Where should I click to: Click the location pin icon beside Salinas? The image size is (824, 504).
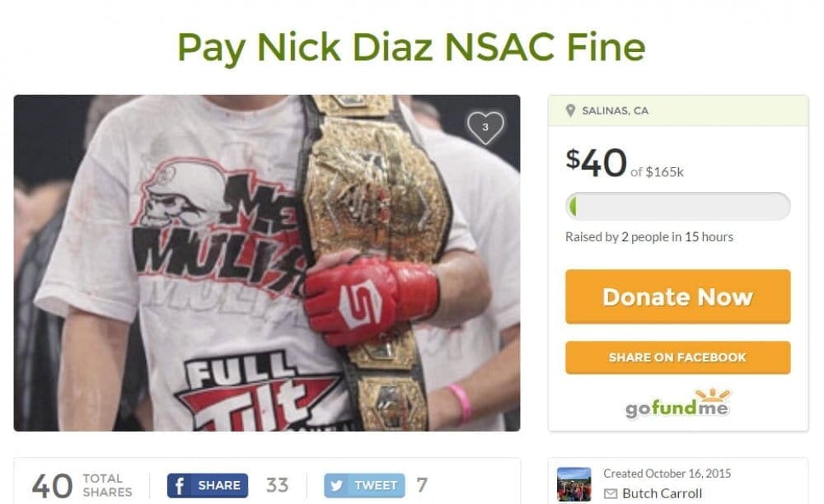click(570, 111)
